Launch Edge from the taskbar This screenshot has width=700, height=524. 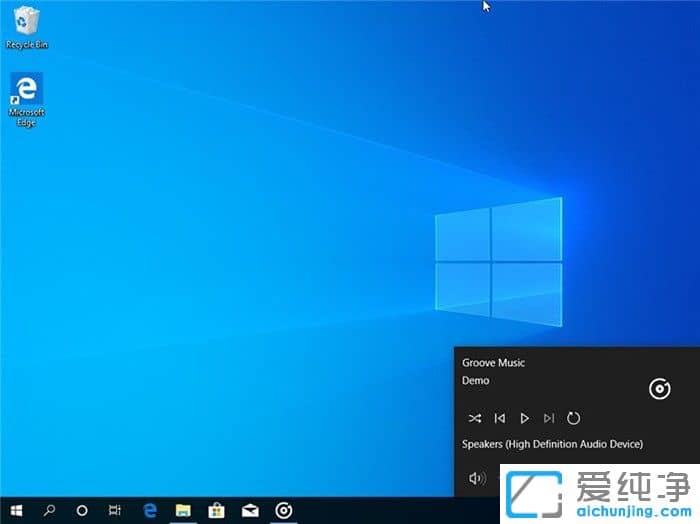150,510
